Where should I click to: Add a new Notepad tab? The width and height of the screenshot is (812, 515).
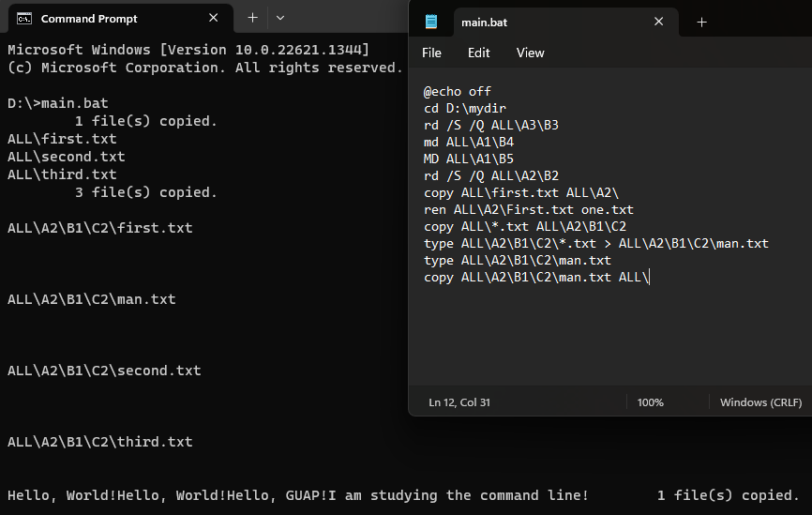point(701,23)
